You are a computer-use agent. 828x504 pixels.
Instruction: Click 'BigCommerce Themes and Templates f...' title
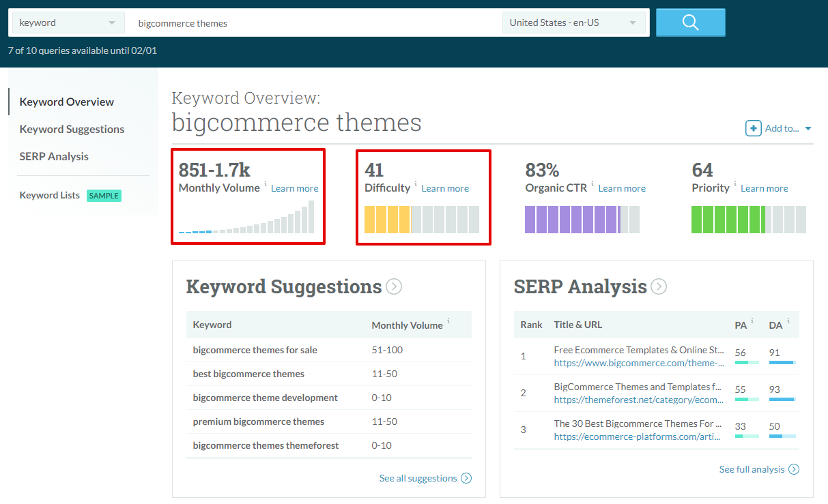(x=638, y=387)
